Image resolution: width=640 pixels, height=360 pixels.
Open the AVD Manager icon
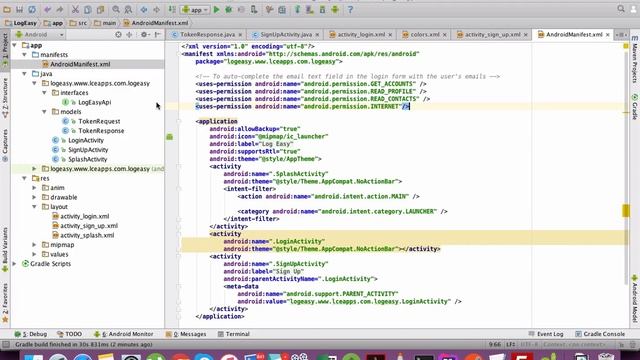pos(310,9)
